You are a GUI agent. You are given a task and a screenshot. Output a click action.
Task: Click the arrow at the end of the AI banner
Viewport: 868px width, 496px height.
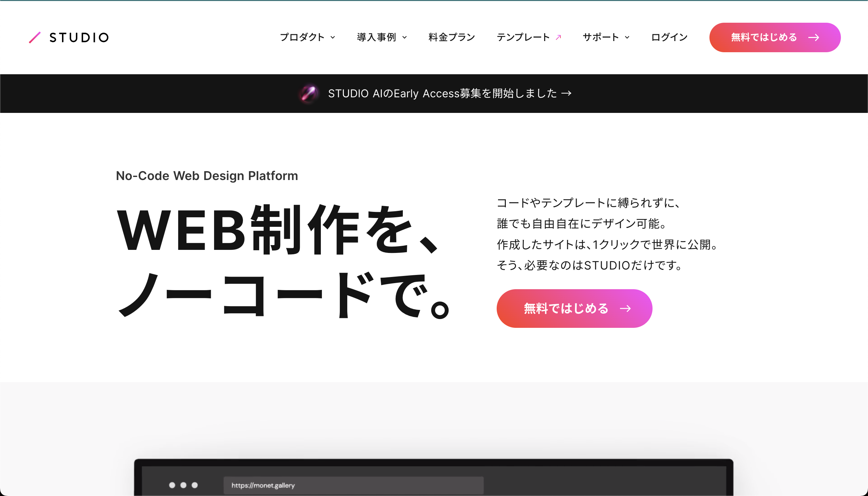point(566,93)
